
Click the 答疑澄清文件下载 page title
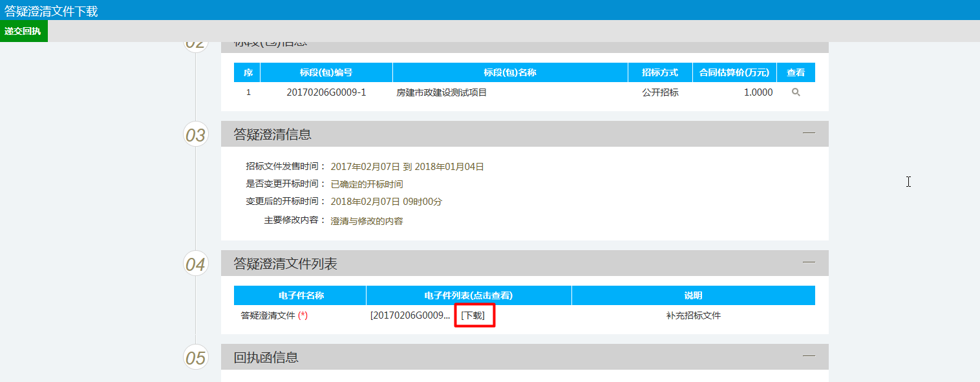coord(51,11)
